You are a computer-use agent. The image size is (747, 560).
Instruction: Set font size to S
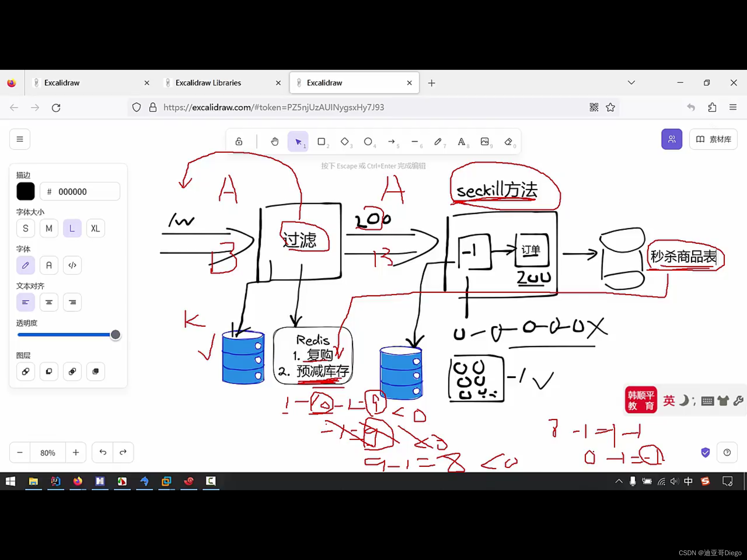26,228
